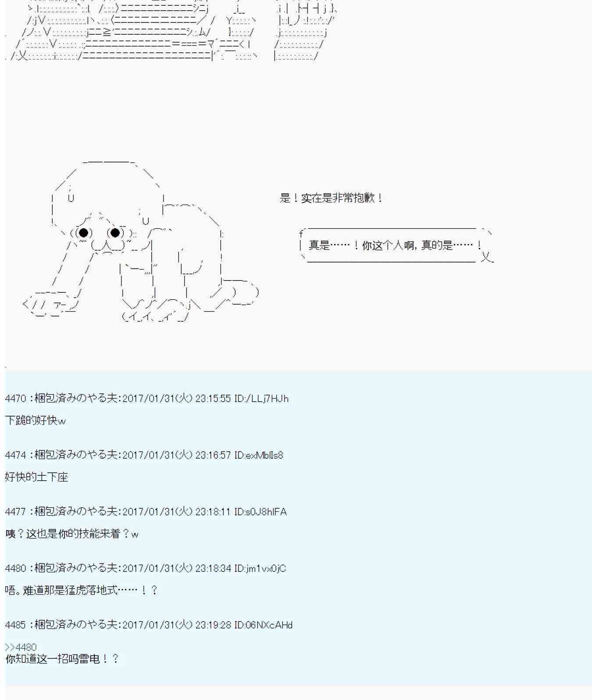Click the ASCII art character's left eye
The width and height of the screenshot is (592, 700).
pyautogui.click(x=84, y=233)
